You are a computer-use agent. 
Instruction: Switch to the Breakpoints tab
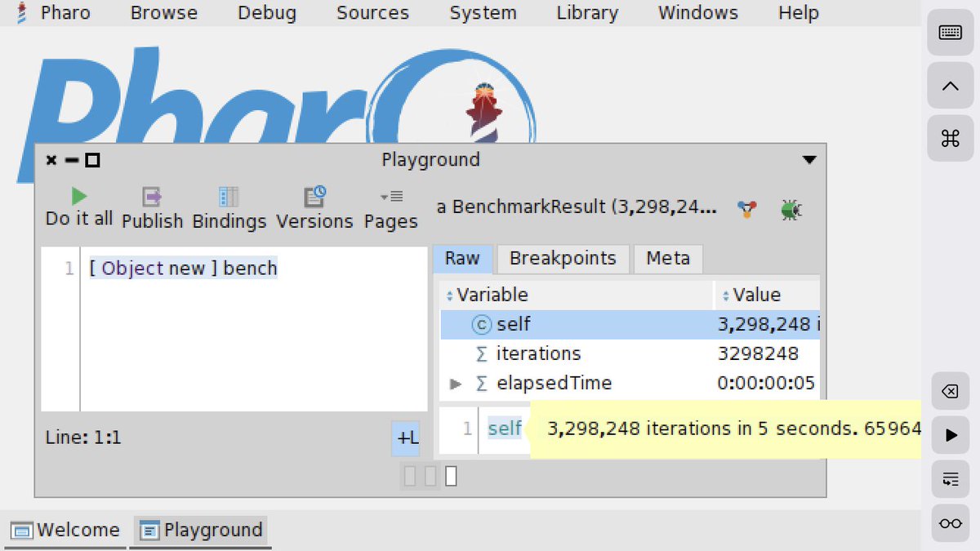[x=563, y=259]
